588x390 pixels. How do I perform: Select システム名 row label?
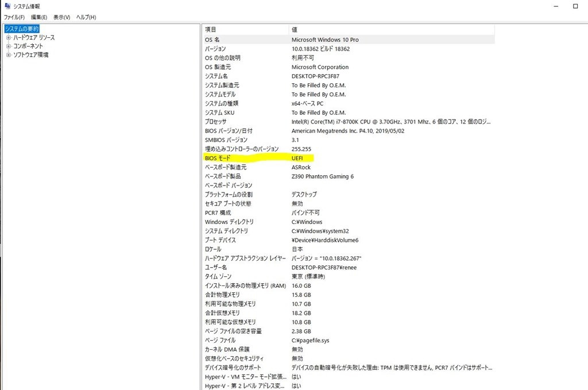coord(216,76)
